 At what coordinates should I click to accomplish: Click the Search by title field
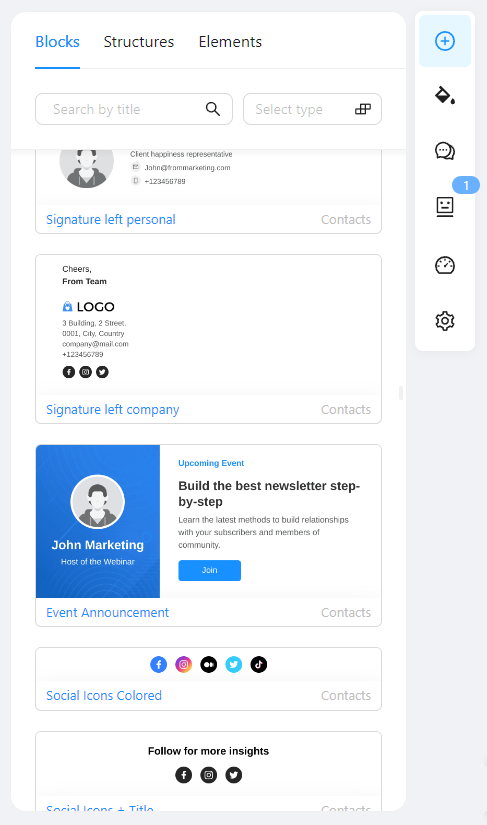[x=134, y=109]
